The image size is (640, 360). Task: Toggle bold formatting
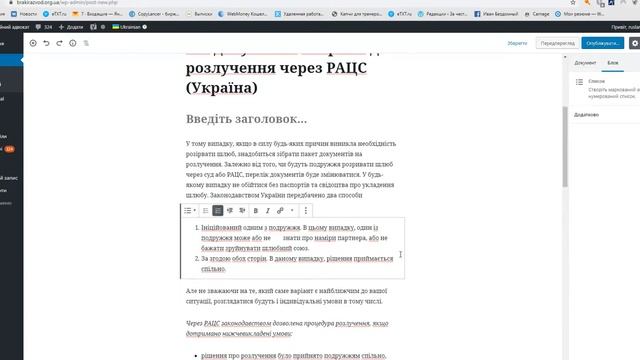tap(256, 211)
